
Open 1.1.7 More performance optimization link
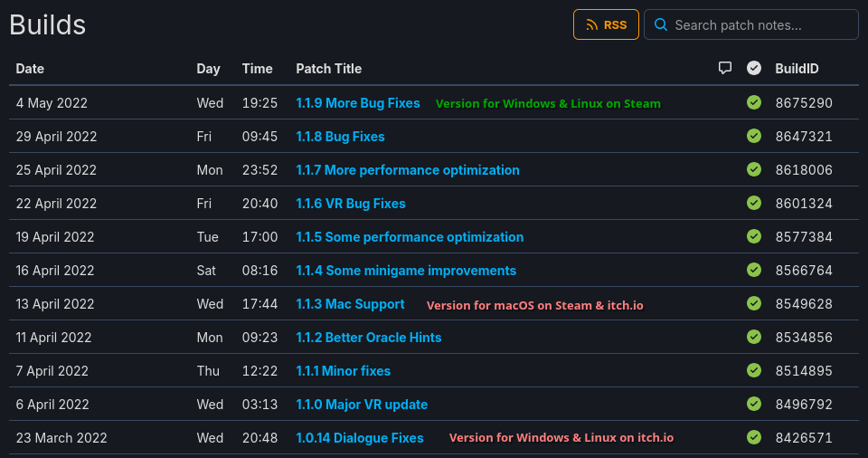click(x=408, y=170)
